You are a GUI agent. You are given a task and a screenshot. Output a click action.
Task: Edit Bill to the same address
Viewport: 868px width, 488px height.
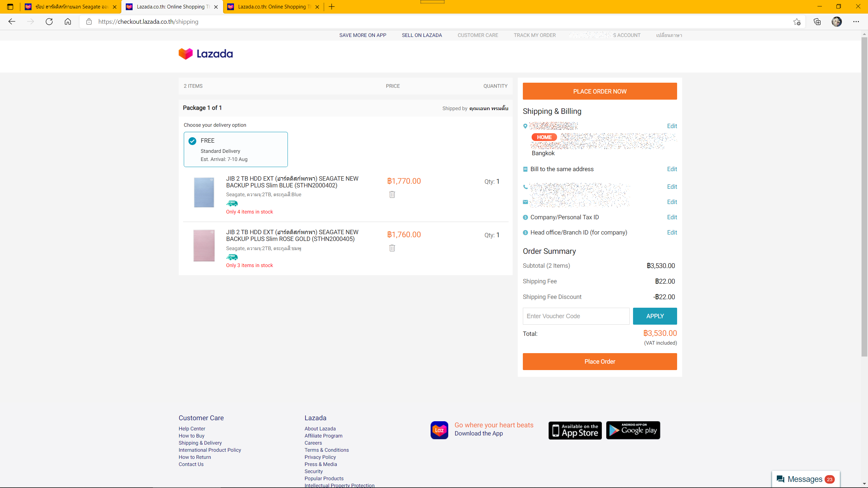pyautogui.click(x=672, y=169)
